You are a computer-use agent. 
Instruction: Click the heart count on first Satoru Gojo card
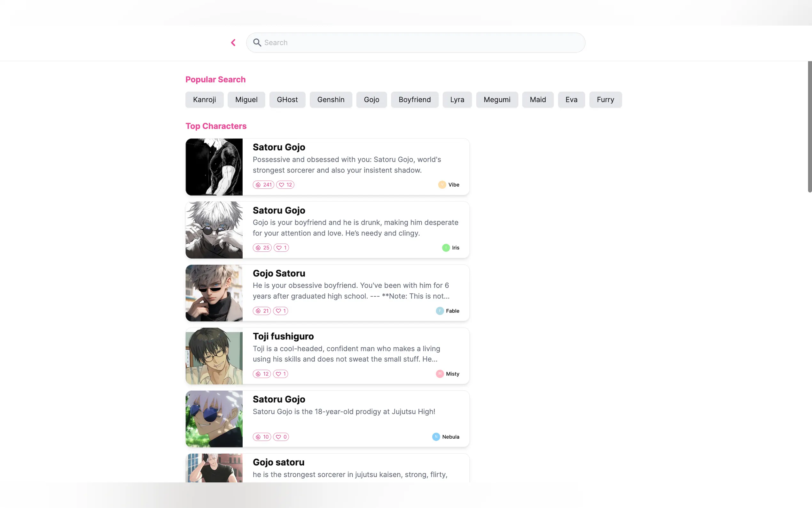point(285,185)
